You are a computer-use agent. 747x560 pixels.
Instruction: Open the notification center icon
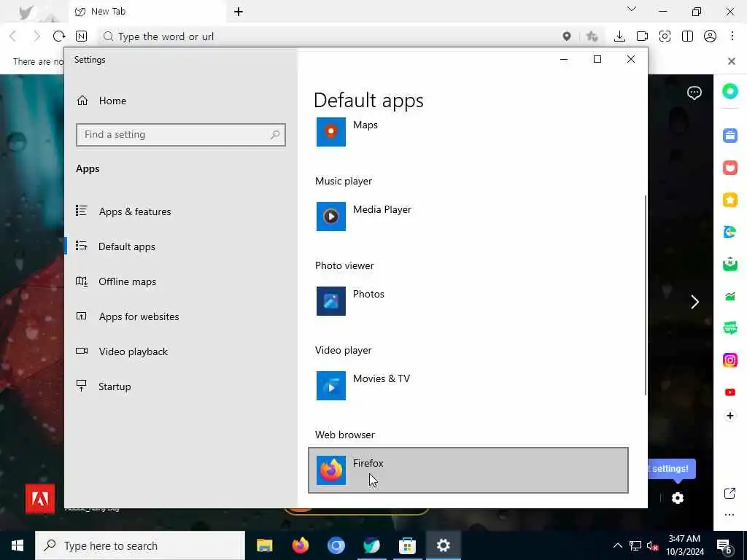tap(724, 546)
